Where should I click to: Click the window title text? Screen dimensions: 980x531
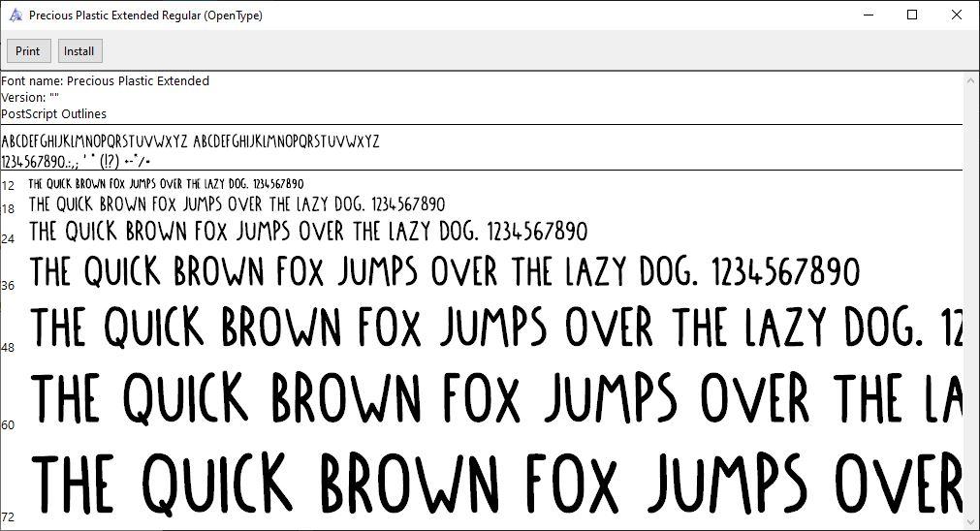point(145,16)
